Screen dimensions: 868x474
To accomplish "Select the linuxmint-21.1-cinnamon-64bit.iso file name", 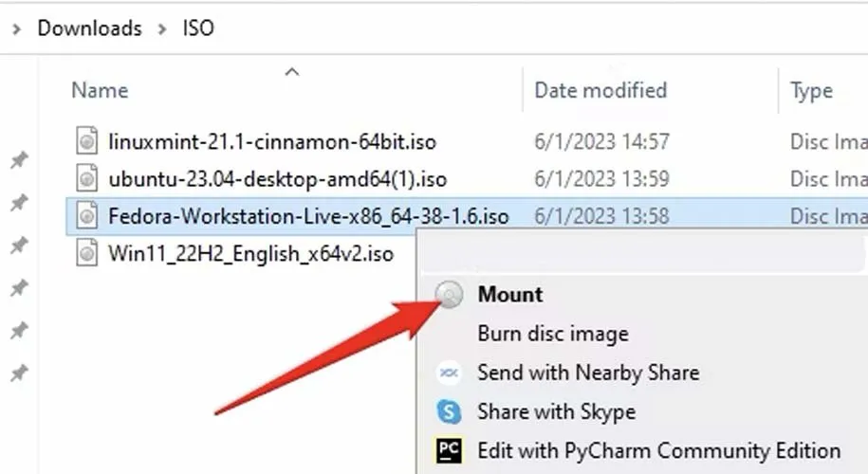I will (272, 142).
